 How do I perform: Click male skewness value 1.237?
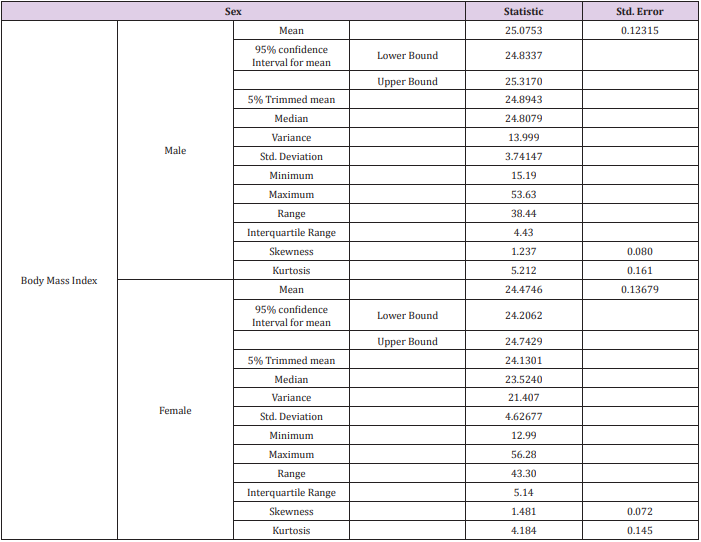pos(524,251)
